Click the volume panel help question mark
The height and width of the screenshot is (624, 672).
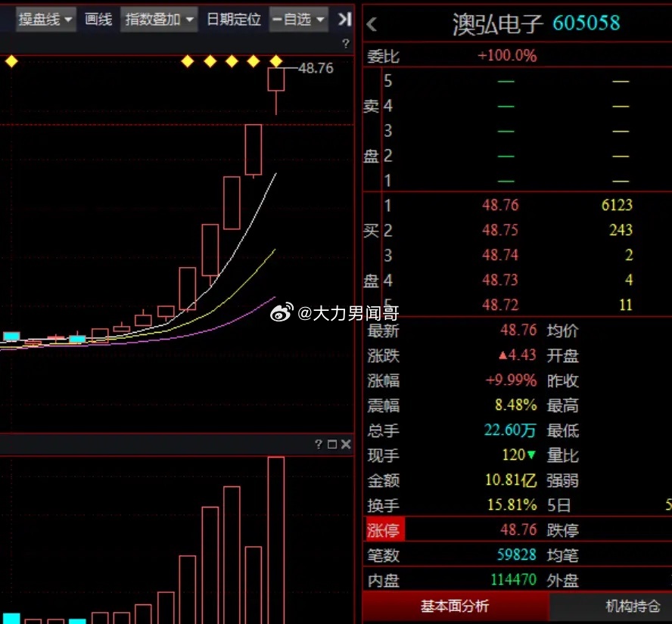[319, 444]
